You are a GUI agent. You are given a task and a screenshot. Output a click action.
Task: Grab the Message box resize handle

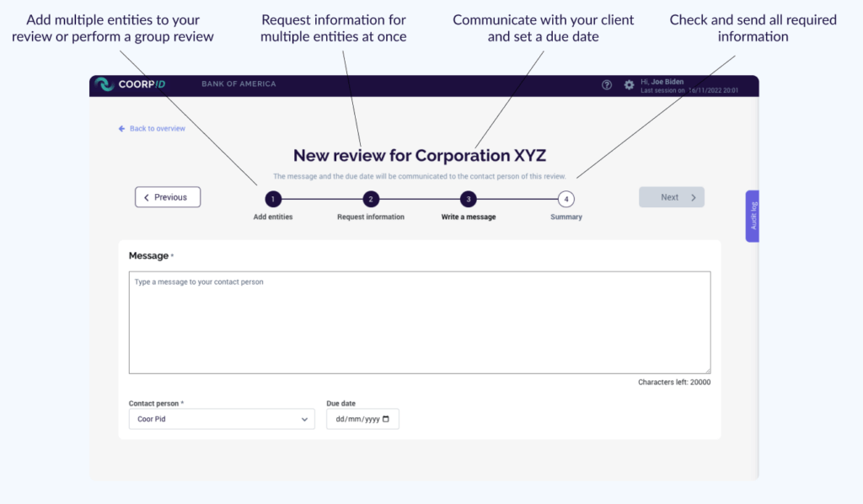click(x=707, y=370)
